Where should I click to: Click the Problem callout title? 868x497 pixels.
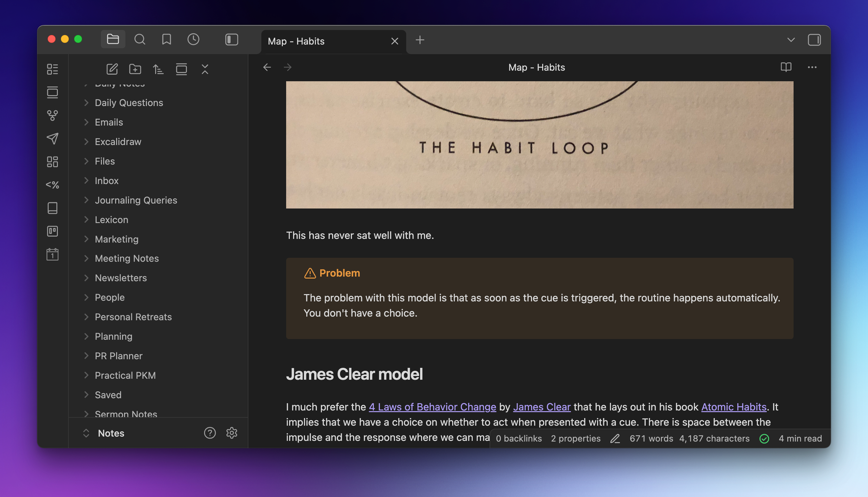point(339,273)
